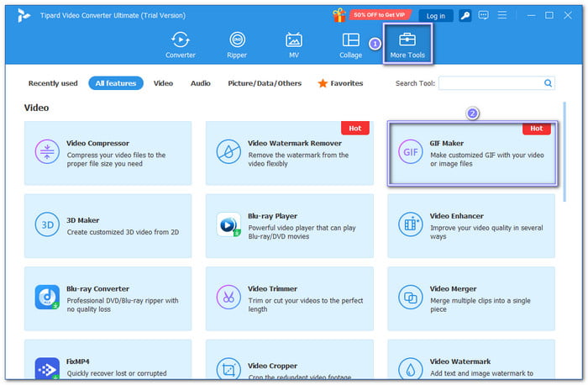Click 'Create customized 3D video from 2D' text

pyautogui.click(x=123, y=232)
